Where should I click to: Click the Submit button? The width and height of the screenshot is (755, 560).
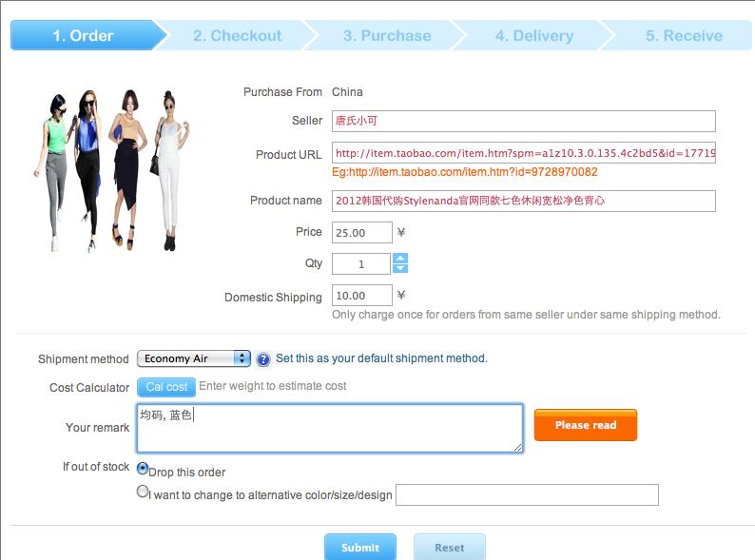click(x=360, y=548)
